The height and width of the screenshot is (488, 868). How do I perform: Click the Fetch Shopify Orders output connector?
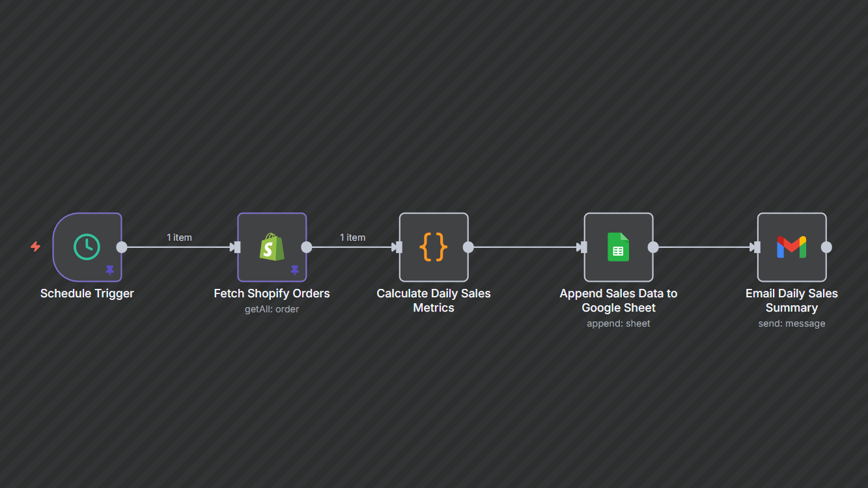[307, 247]
